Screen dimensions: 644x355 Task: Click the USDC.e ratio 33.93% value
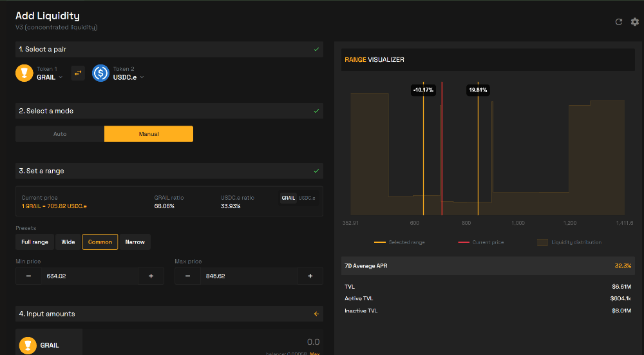pos(231,206)
